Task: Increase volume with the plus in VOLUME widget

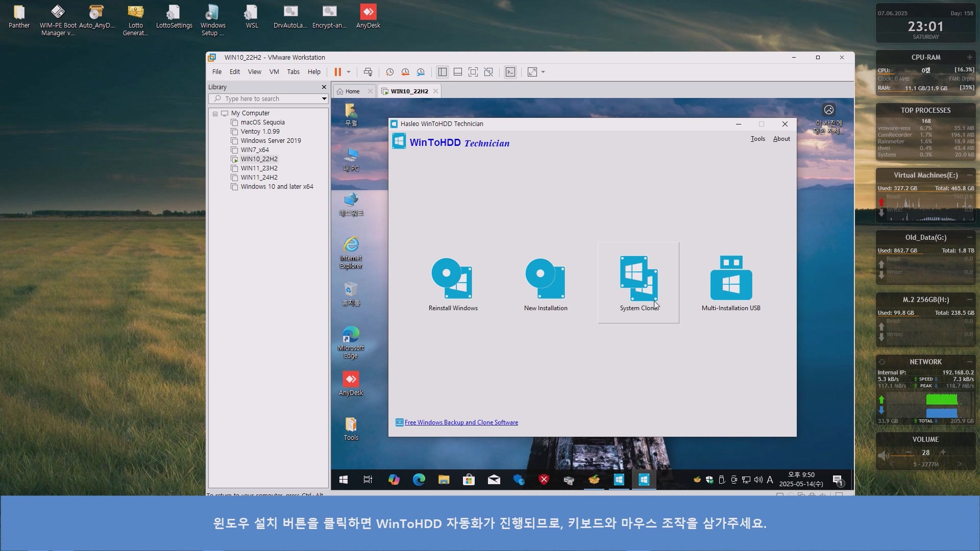Action: (x=943, y=453)
